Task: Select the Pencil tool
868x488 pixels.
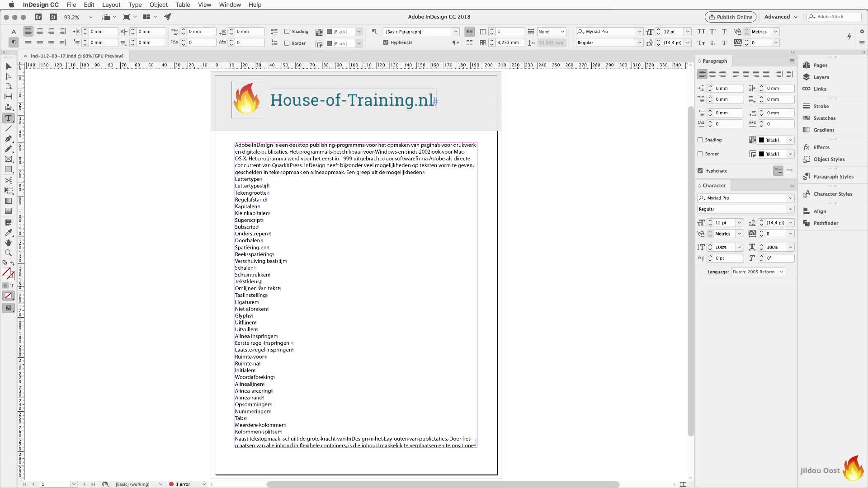Action: tap(9, 149)
